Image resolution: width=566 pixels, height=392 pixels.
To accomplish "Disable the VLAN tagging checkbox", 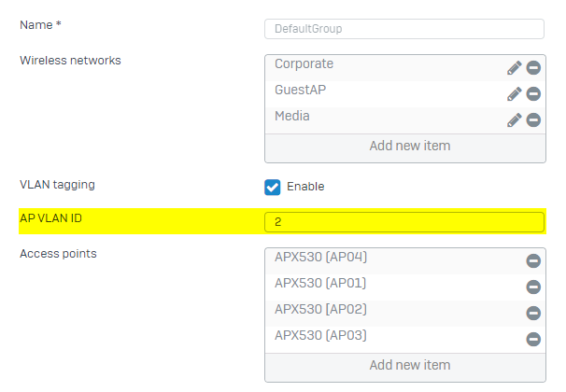I will (273, 187).
